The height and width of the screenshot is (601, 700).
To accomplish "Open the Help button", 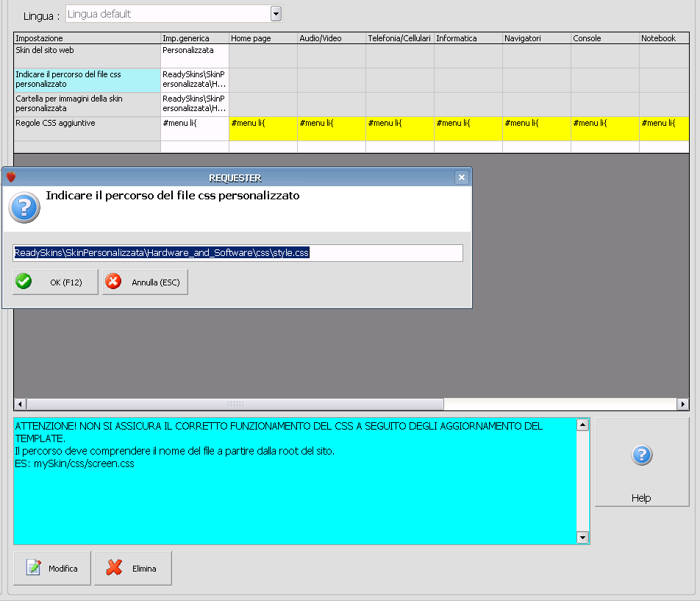I will tap(642, 462).
